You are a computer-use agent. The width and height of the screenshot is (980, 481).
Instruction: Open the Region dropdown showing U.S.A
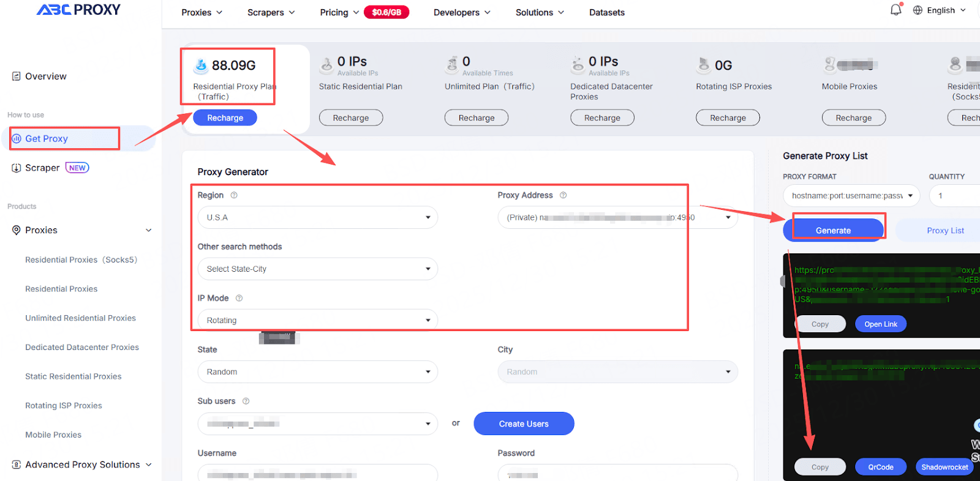[x=317, y=217]
